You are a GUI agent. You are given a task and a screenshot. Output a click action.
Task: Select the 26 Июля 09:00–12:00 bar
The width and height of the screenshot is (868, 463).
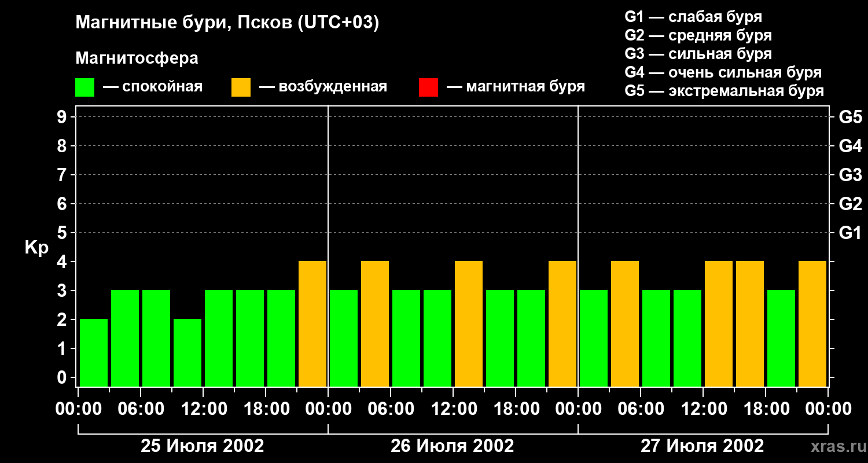pos(437,338)
